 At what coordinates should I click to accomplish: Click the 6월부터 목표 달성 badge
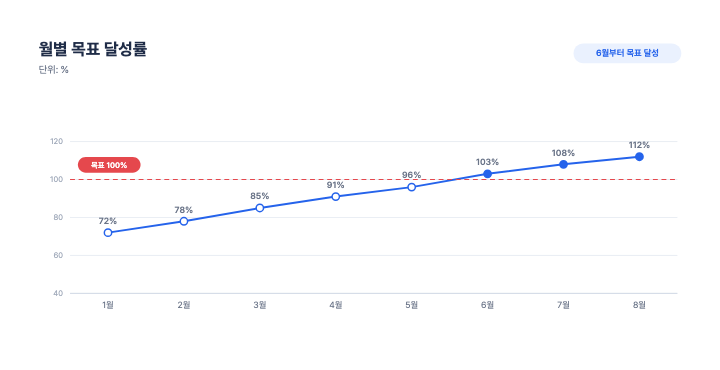point(627,53)
